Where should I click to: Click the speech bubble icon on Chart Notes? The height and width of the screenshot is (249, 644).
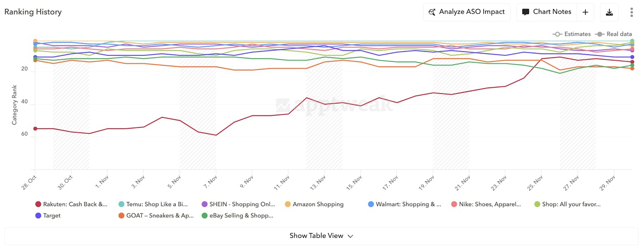(x=526, y=12)
